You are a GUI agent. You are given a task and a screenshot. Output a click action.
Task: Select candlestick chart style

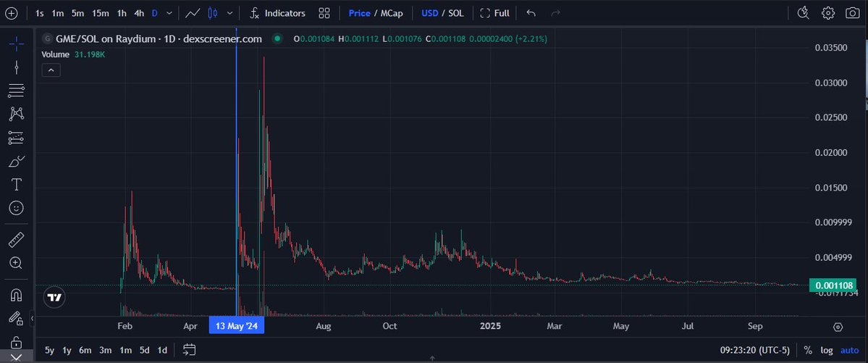pos(213,13)
